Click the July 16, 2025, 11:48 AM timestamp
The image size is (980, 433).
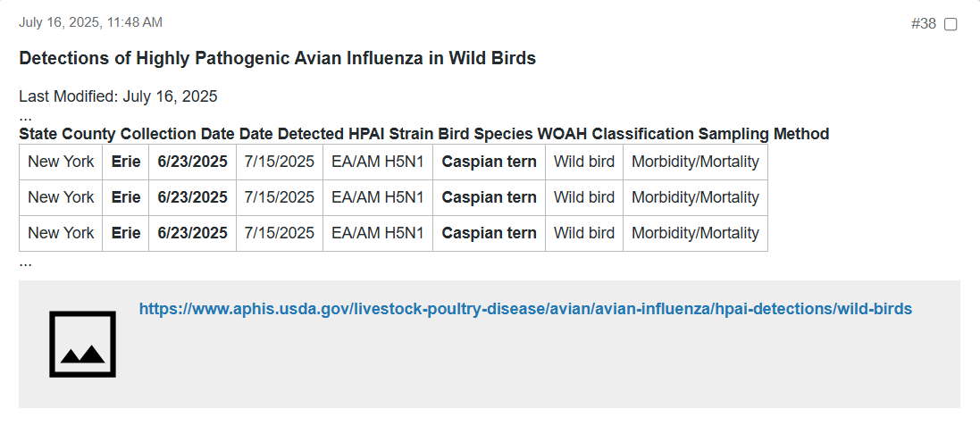tap(90, 22)
